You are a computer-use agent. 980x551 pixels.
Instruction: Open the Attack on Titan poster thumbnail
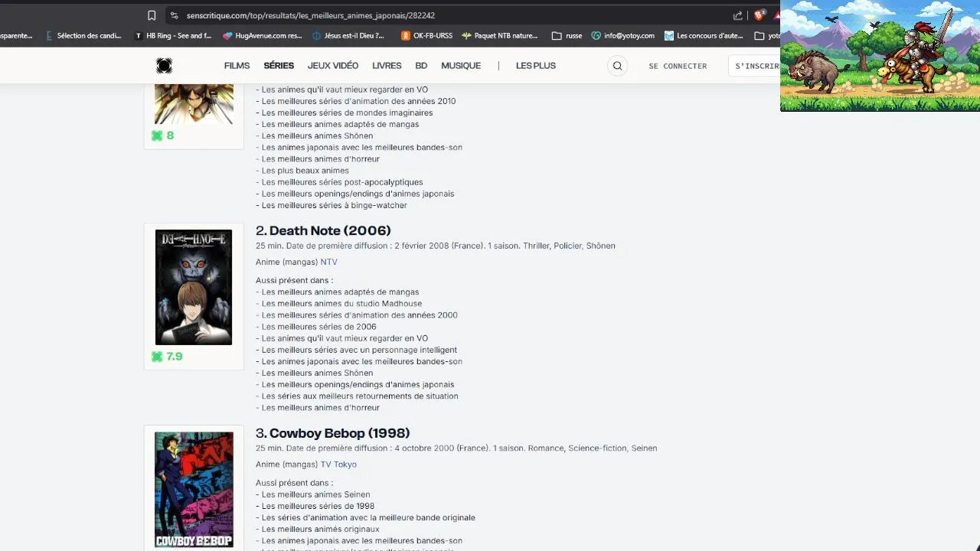pyautogui.click(x=194, y=104)
